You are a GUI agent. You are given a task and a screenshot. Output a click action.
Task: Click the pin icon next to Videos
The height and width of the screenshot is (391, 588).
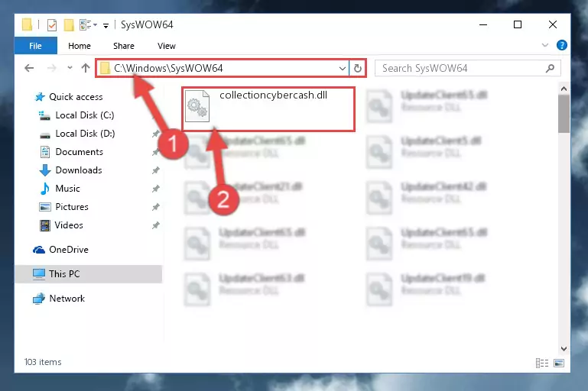click(156, 225)
